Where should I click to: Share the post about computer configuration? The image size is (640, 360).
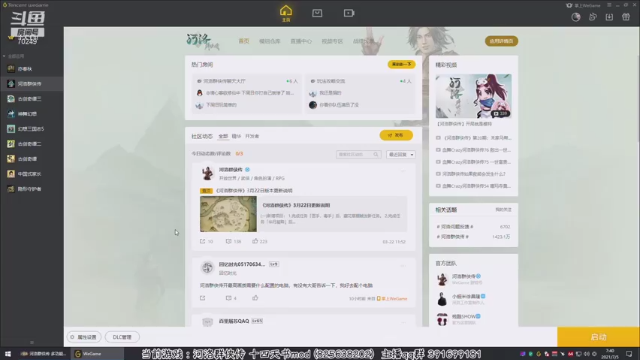point(202,298)
